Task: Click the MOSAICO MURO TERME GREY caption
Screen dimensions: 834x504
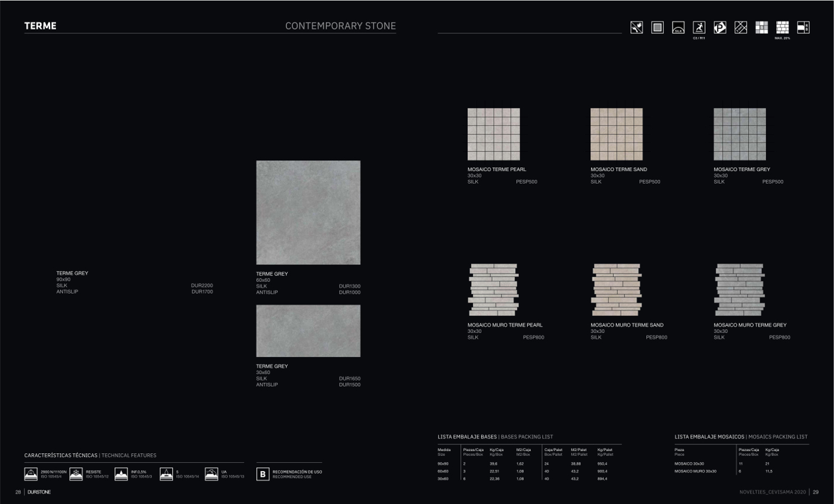Action: pos(750,325)
